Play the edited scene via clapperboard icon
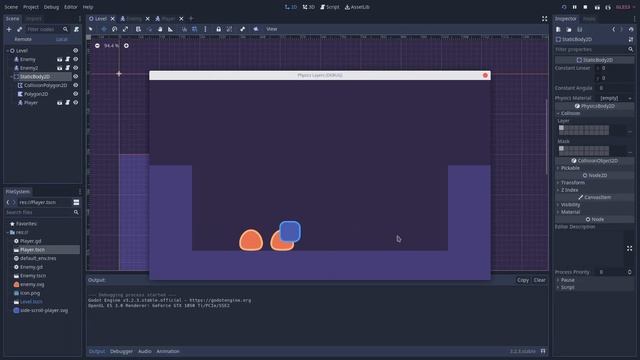Viewport: 640px width, 360px height. 597,7
